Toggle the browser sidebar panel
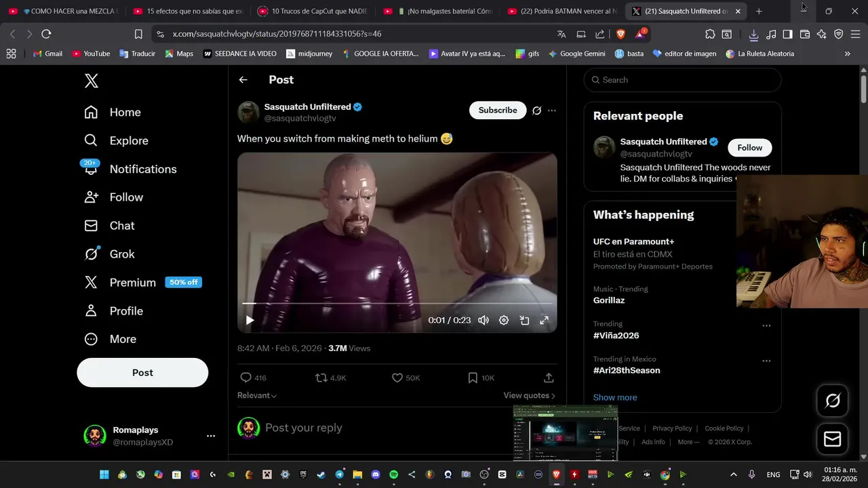Screen dimensions: 868x488 pyautogui.click(x=787, y=34)
